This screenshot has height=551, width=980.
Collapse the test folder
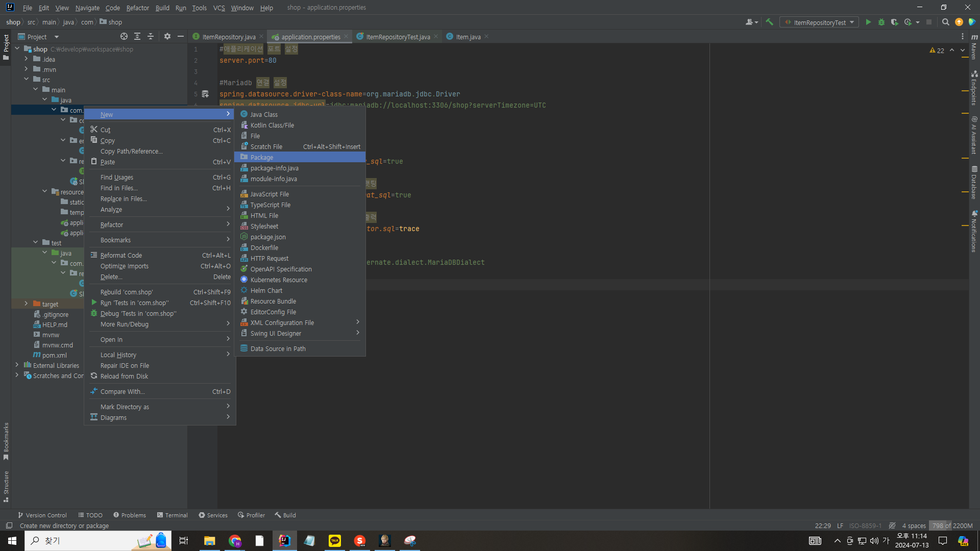point(36,242)
